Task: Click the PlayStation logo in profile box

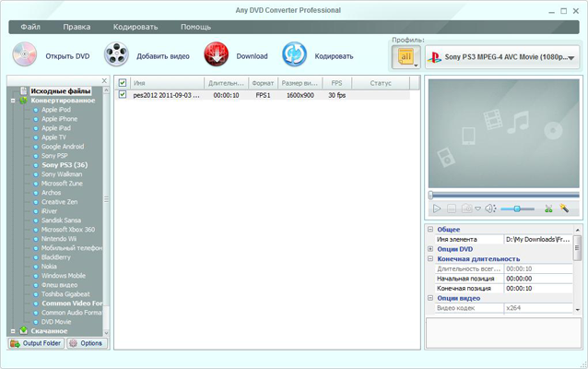Action: (434, 57)
